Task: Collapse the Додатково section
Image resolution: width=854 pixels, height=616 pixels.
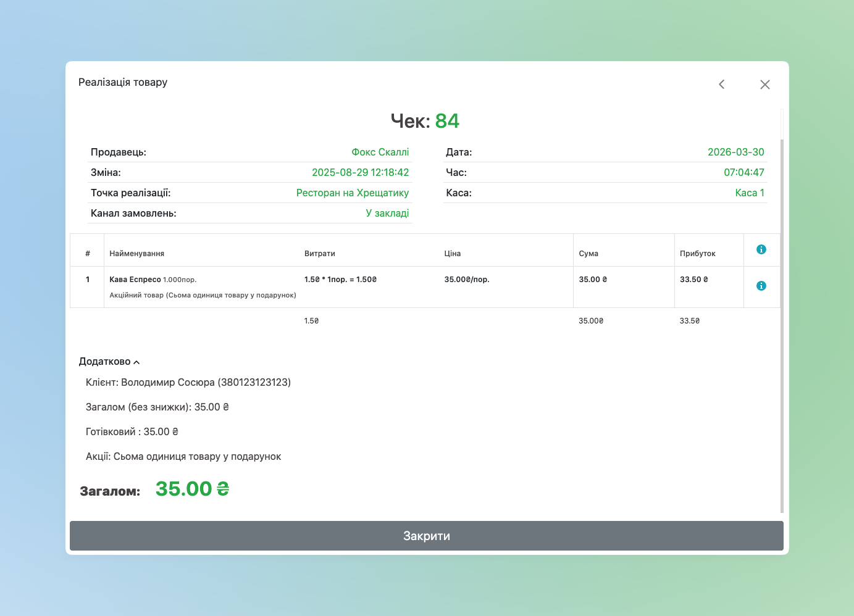Action: (x=109, y=362)
